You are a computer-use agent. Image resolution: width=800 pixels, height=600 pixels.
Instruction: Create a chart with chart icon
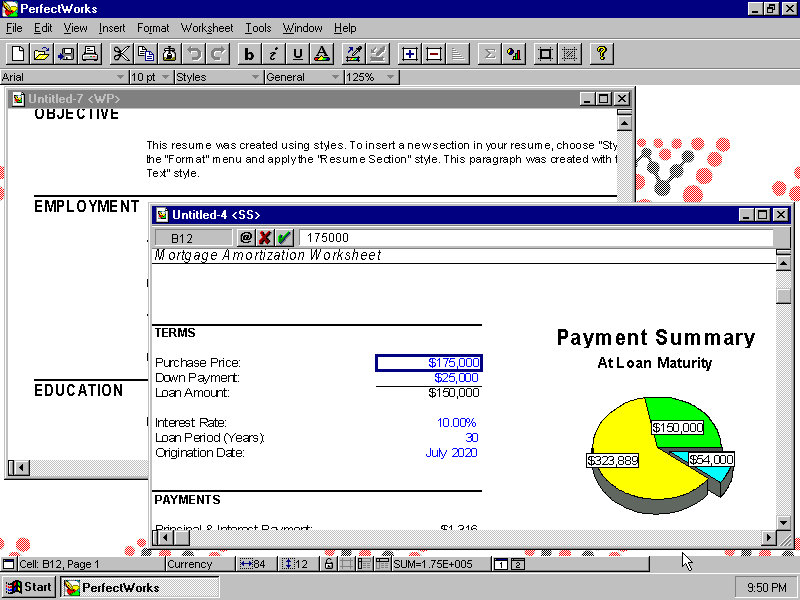click(x=514, y=54)
